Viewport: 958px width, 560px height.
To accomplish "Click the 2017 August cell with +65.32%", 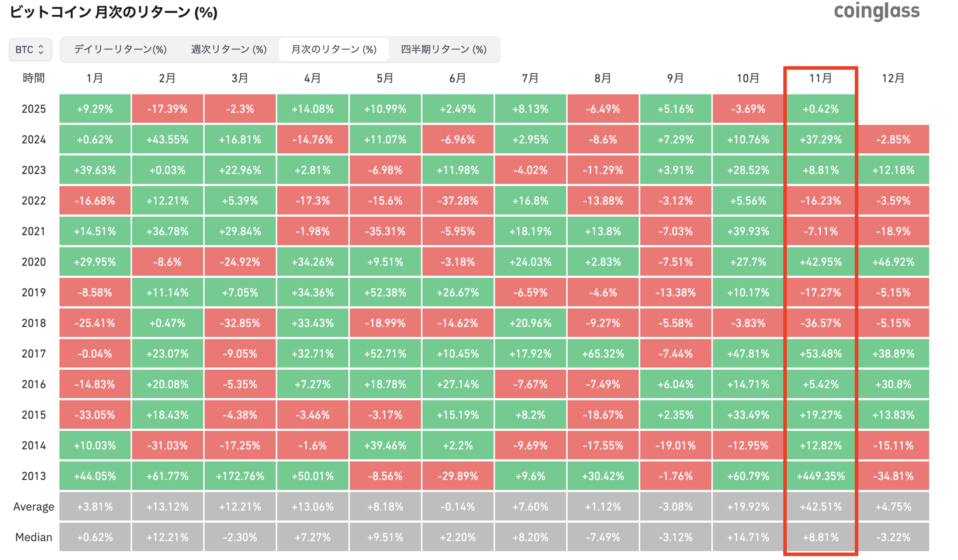I will (x=603, y=354).
